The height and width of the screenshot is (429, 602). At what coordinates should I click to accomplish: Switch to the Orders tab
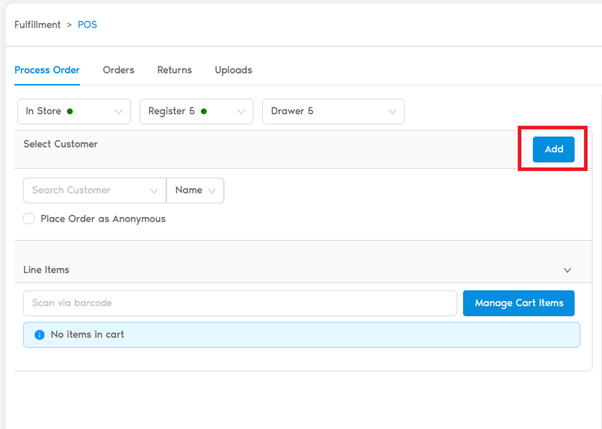point(118,70)
